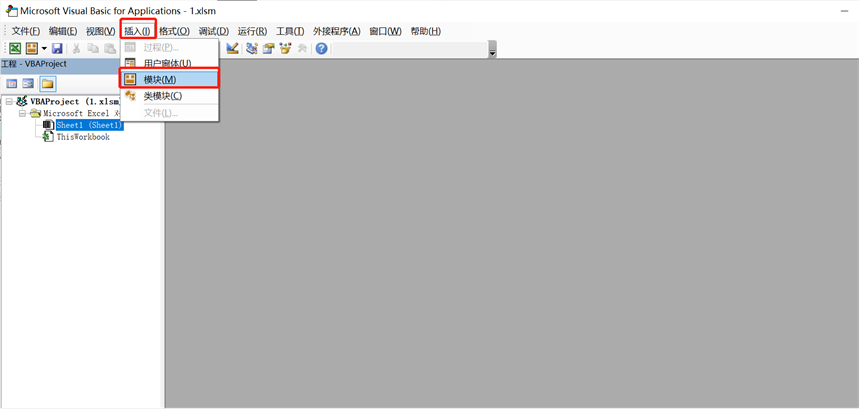Viewport: 859px width, 409px height.
Task: Open the insert-object dropdown arrow beside UserForm icon
Action: [44, 48]
